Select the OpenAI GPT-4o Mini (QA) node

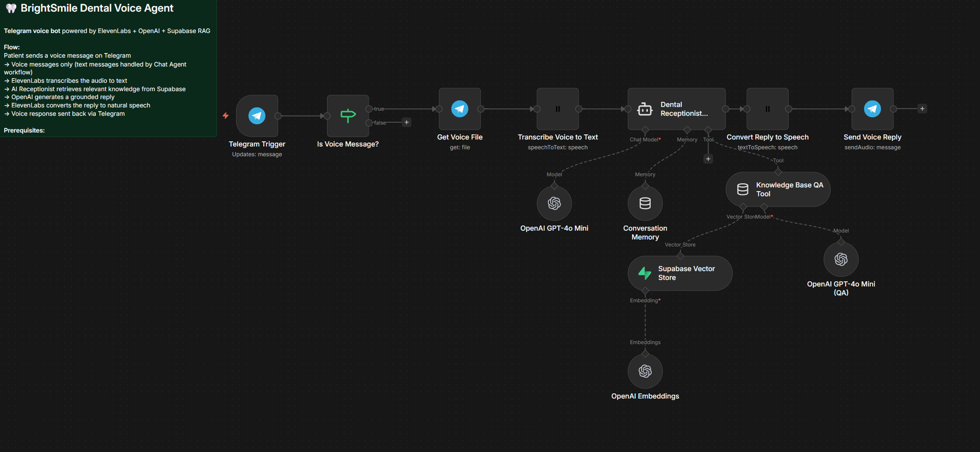pos(841,259)
